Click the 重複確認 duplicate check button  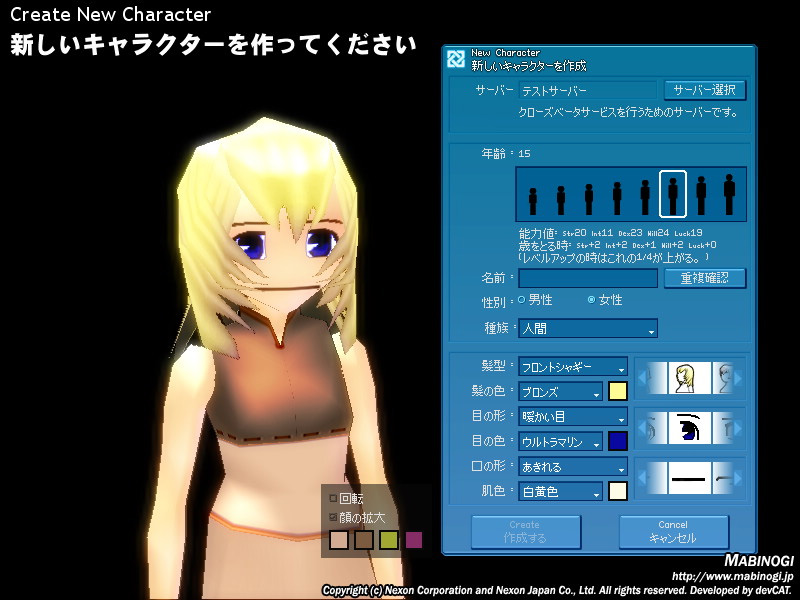705,278
